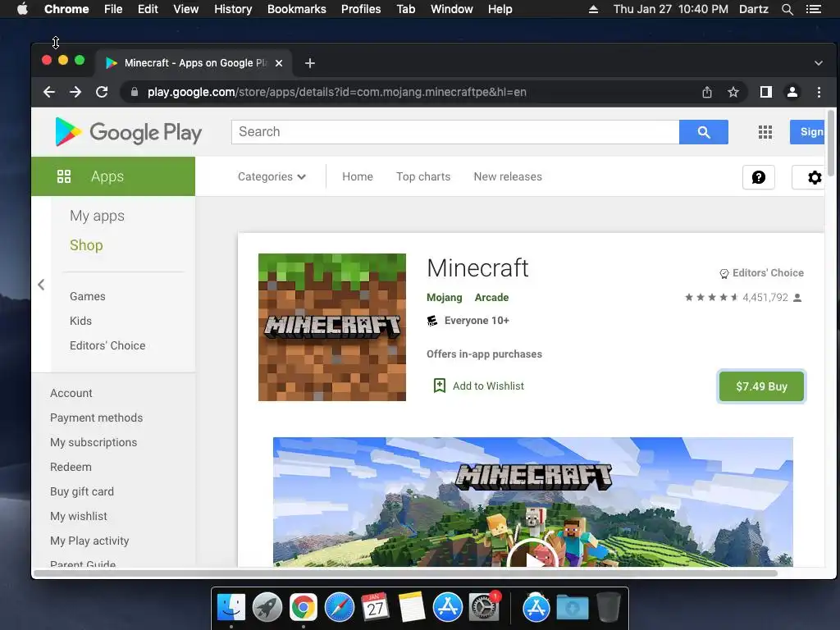The image size is (840, 630).
Task: Click the Minecraft app icon image
Action: (332, 327)
